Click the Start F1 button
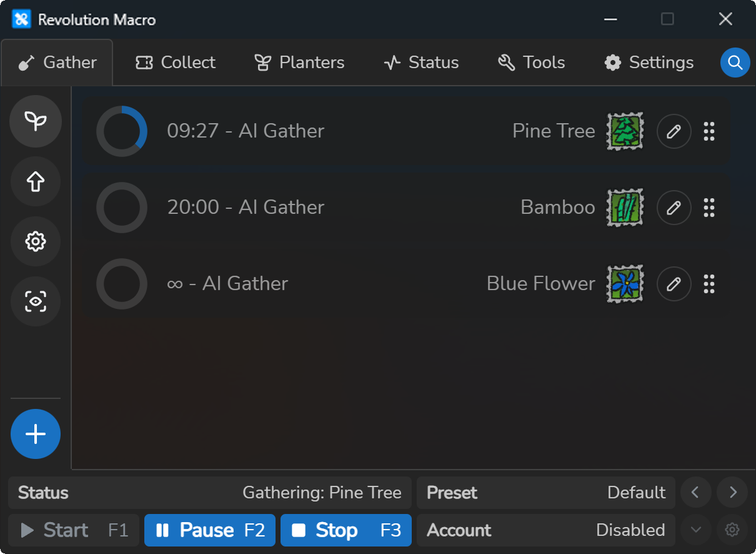This screenshot has width=756, height=554. (74, 530)
